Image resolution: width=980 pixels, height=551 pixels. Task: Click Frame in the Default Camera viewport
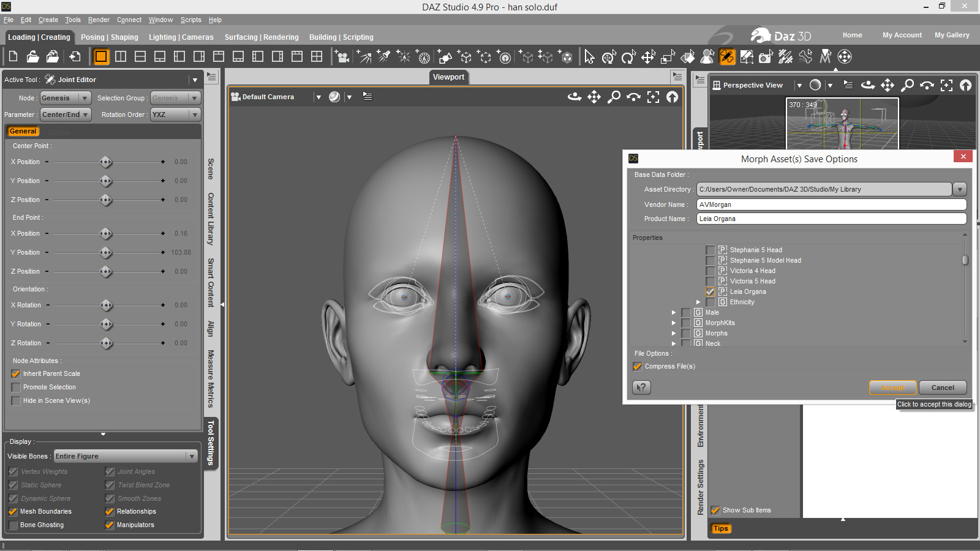pyautogui.click(x=653, y=97)
